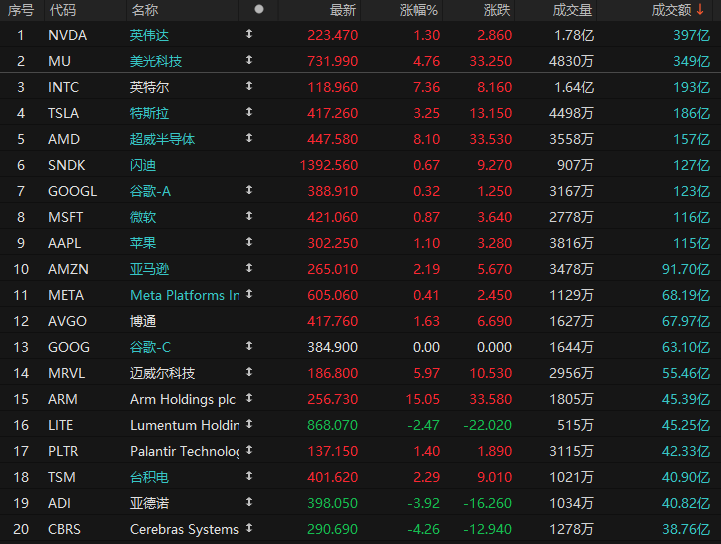Click the CBRS ticker code
Screen dimensions: 721x544
click(64, 529)
